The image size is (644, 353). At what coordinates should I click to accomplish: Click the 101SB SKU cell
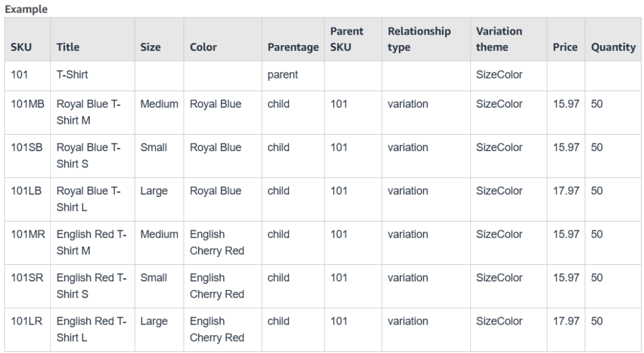(27, 148)
